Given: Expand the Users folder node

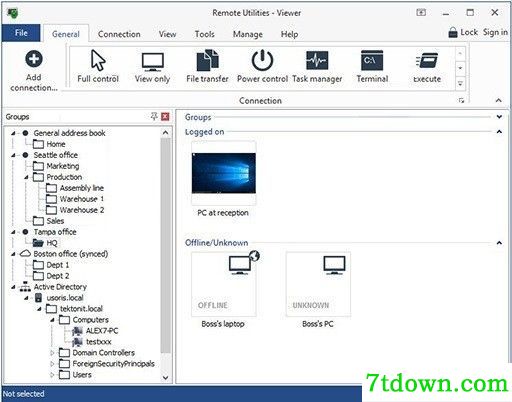Looking at the screenshot, I should (x=52, y=375).
